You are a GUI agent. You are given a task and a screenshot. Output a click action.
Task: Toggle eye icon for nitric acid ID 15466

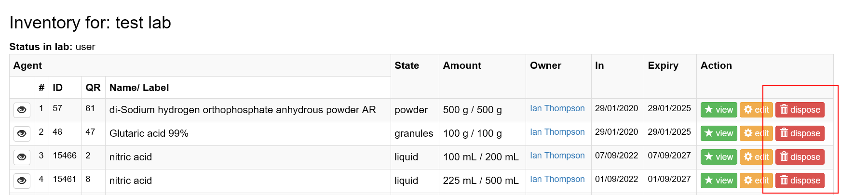coord(22,157)
